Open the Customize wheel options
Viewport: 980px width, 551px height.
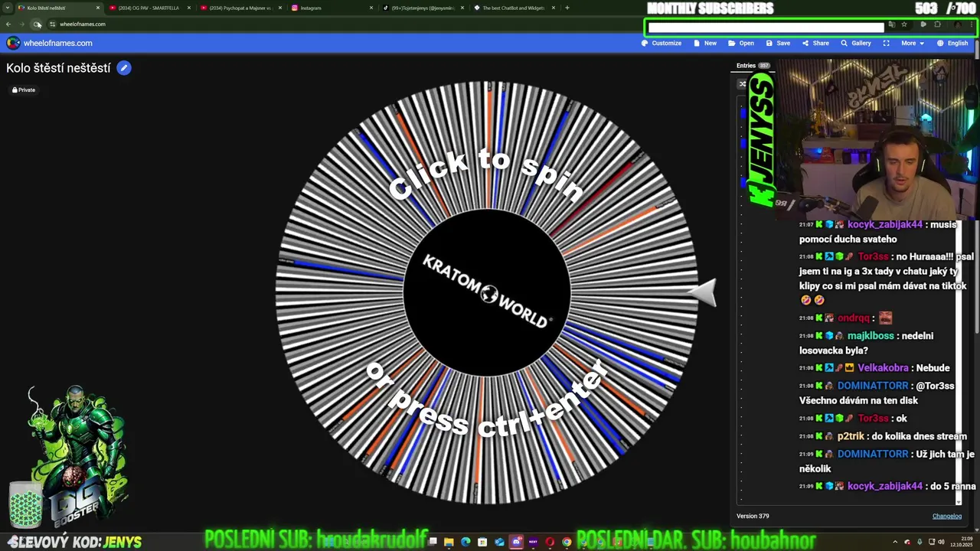click(x=661, y=44)
